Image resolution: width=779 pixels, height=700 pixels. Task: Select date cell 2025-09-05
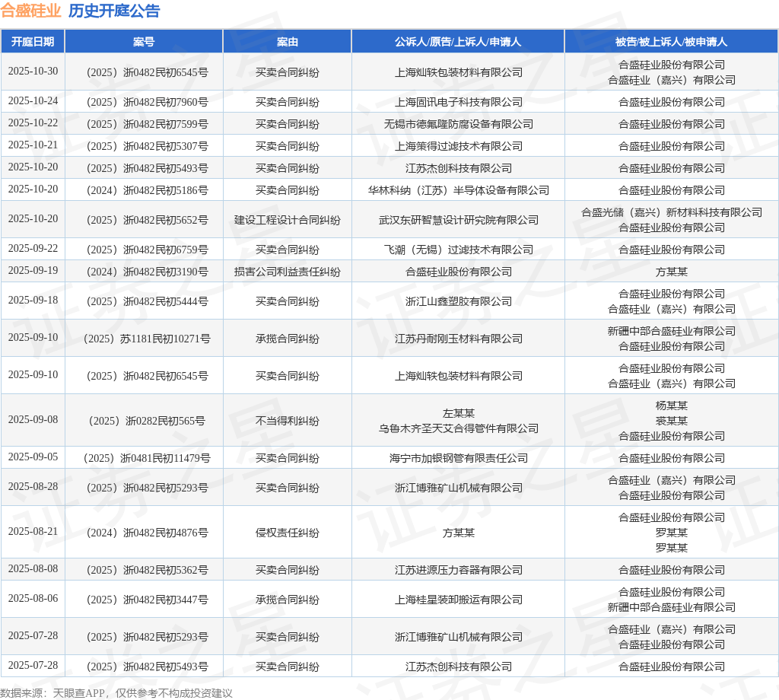33,457
